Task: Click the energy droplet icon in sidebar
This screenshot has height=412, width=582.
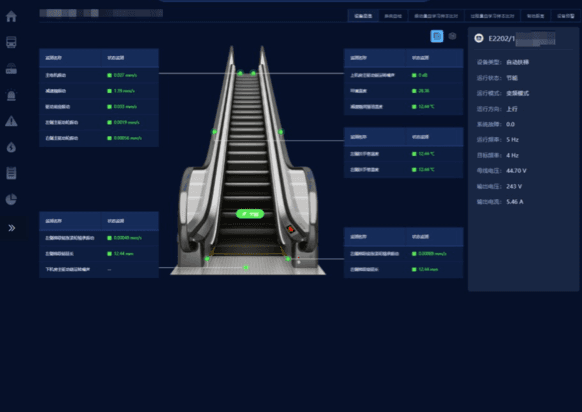Action: click(x=11, y=147)
